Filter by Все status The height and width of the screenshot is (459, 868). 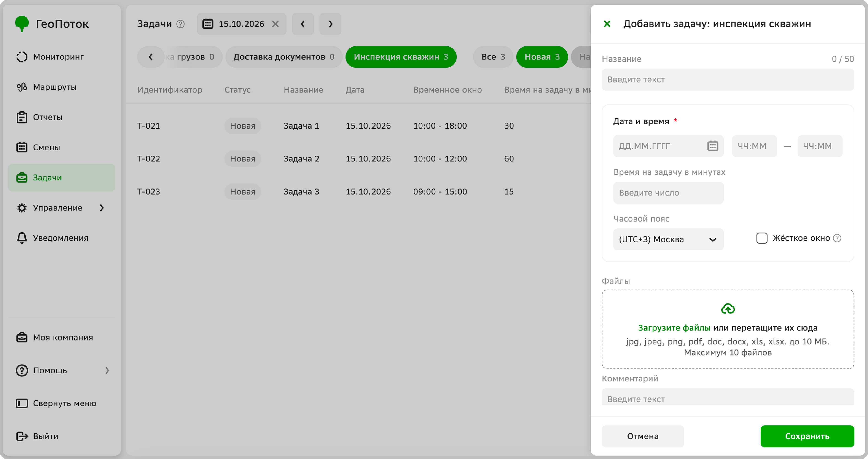coord(493,57)
